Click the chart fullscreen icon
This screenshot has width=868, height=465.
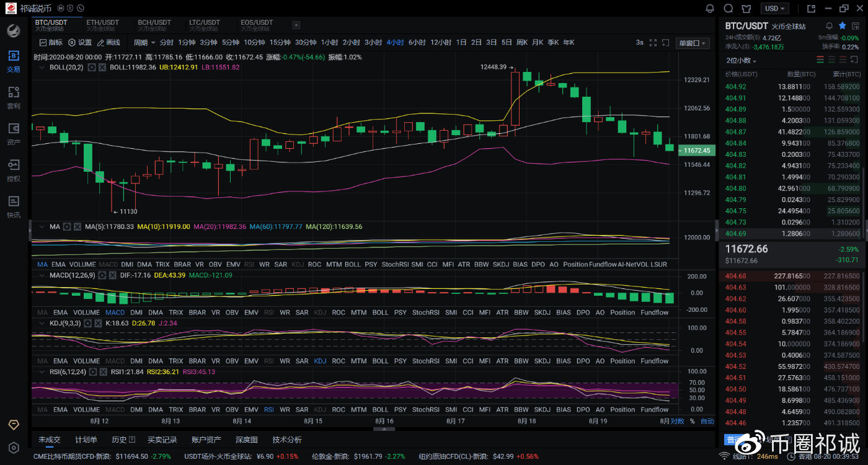[x=653, y=43]
